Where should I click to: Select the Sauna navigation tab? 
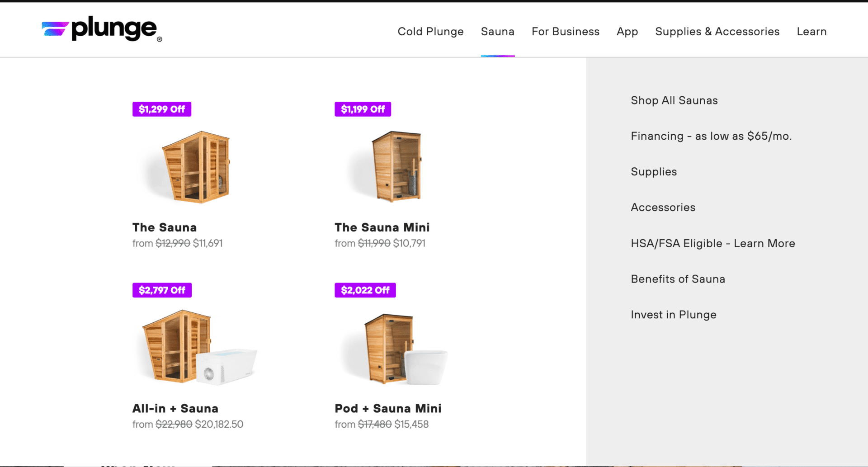click(497, 31)
